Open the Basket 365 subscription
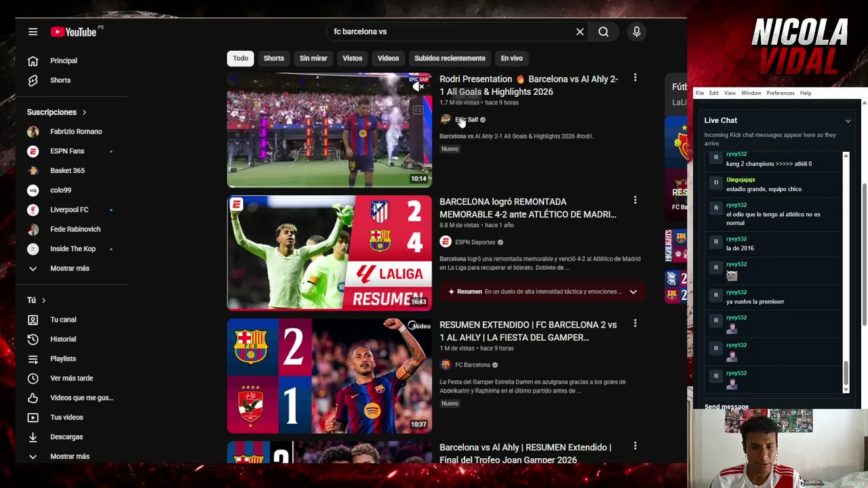Screen dimensions: 868x488 tap(67, 171)
